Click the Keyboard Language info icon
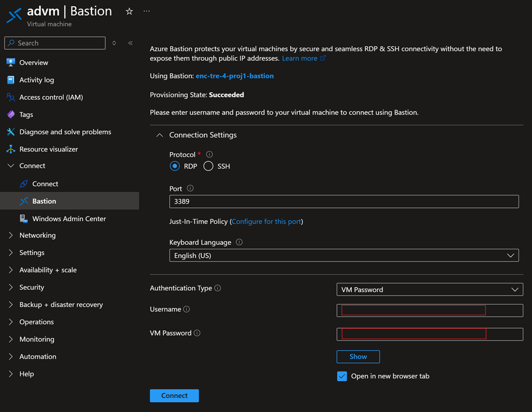 pos(239,243)
